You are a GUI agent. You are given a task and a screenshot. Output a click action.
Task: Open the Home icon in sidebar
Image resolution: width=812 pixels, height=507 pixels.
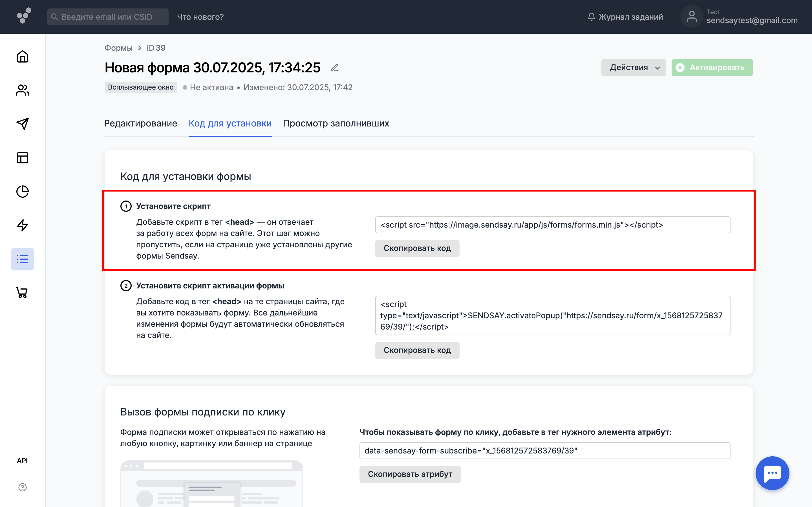click(23, 57)
